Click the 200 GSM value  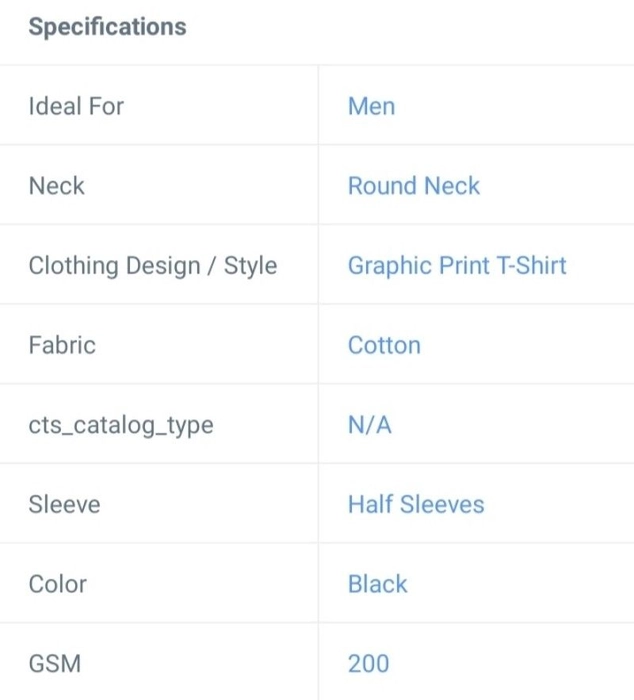pyautogui.click(x=368, y=663)
